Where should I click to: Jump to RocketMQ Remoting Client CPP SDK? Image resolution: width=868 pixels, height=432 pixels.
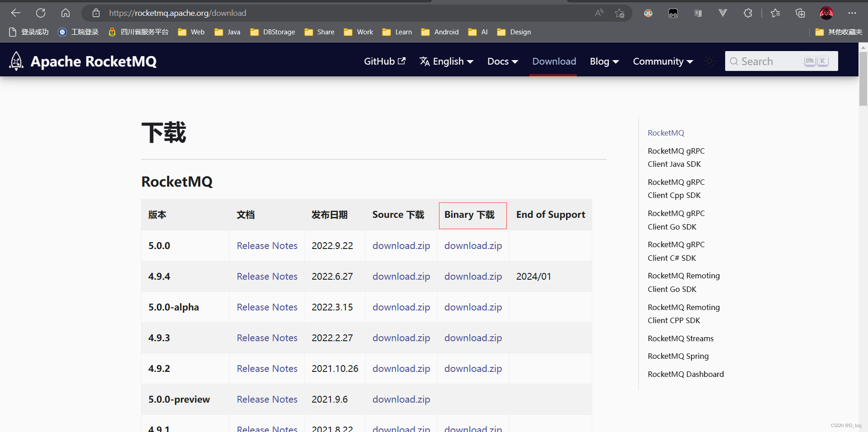pyautogui.click(x=684, y=314)
